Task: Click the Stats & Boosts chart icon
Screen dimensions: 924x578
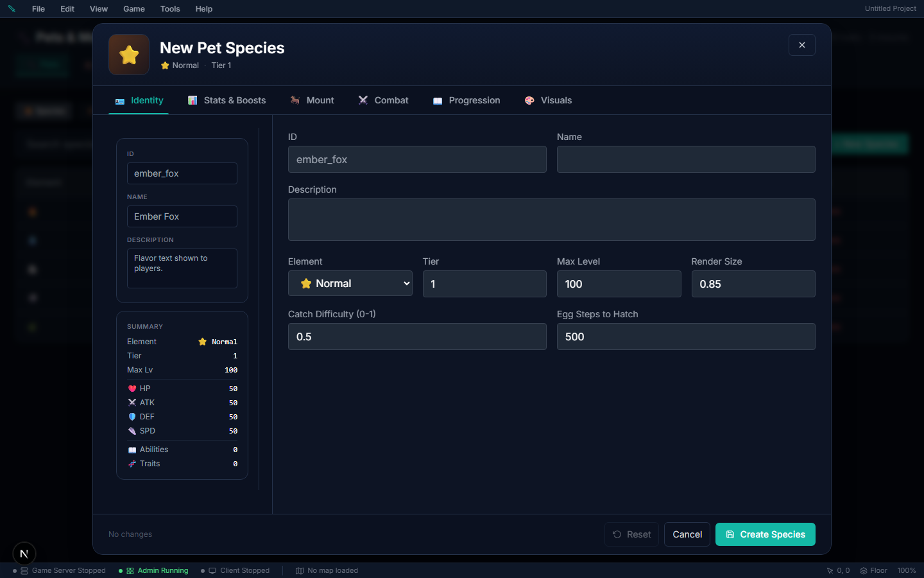Action: (193, 100)
